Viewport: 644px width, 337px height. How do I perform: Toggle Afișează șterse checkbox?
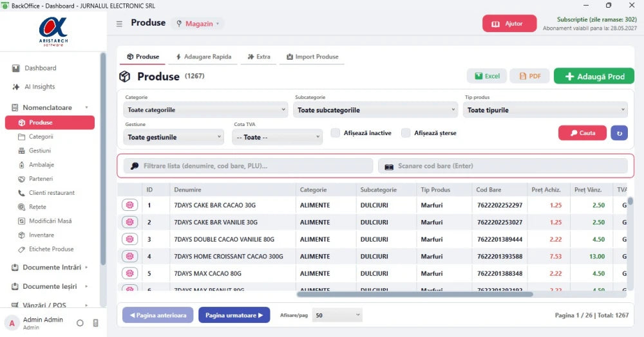(406, 133)
